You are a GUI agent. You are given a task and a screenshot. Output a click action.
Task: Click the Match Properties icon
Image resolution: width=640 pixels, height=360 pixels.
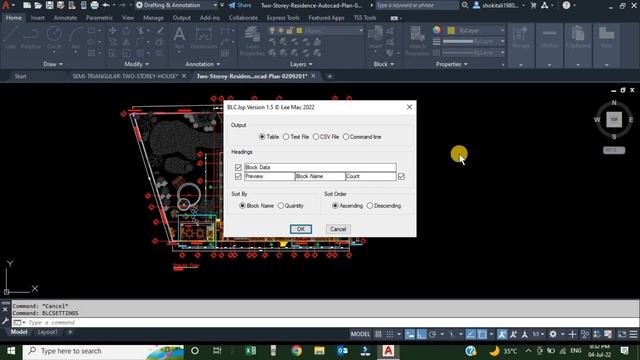click(417, 40)
